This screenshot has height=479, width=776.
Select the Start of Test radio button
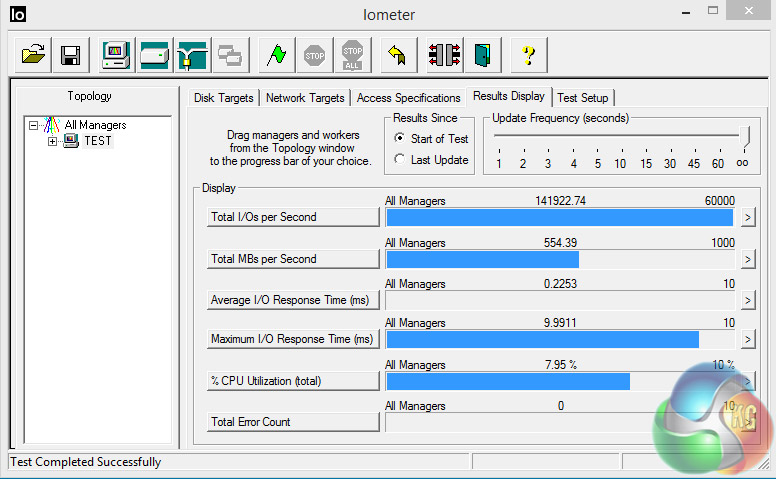pos(400,139)
